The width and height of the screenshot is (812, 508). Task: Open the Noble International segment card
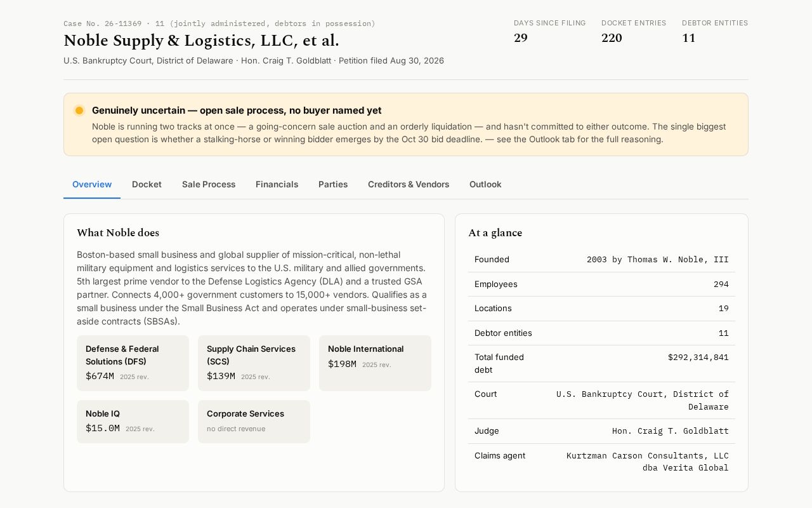(x=375, y=363)
